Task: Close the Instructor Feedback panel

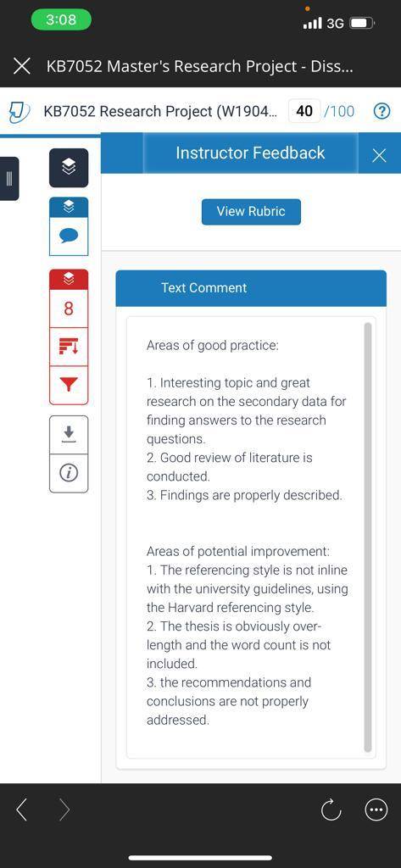Action: click(380, 156)
